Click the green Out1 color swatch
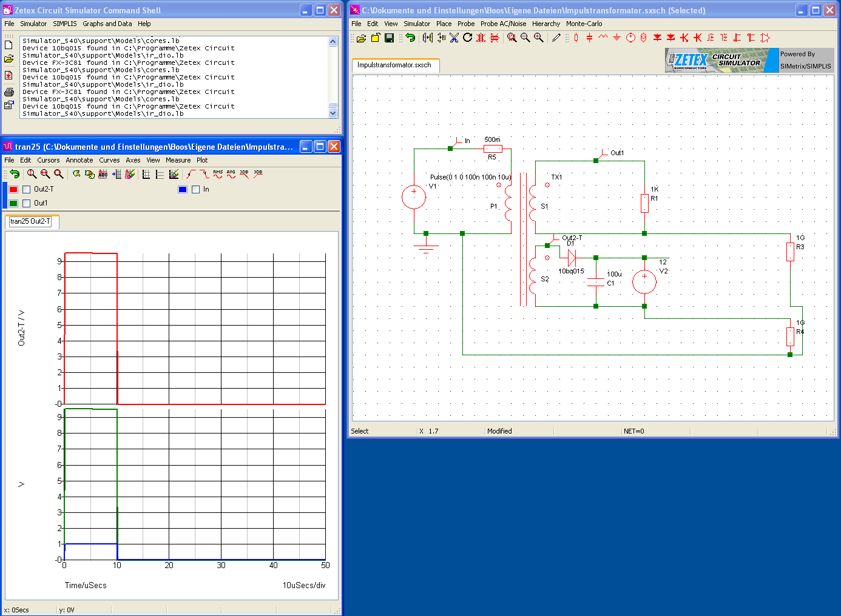 click(13, 203)
